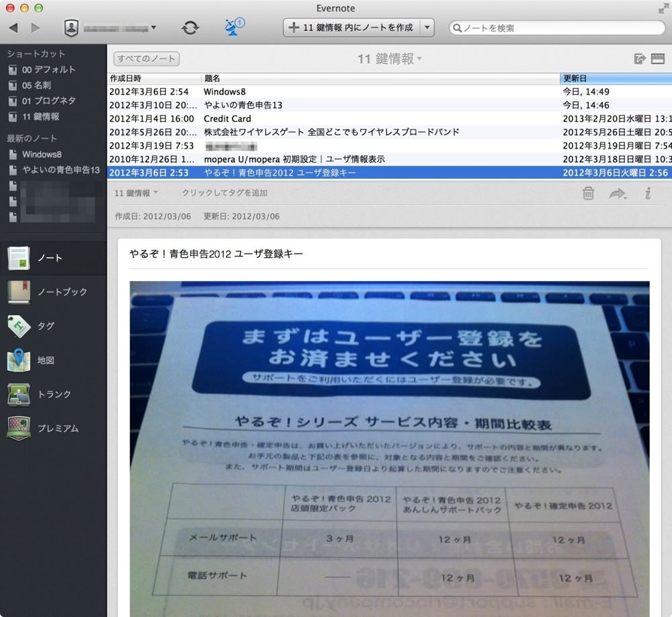Click the embedded photo in the note
This screenshot has height=617, width=672.
click(390, 449)
